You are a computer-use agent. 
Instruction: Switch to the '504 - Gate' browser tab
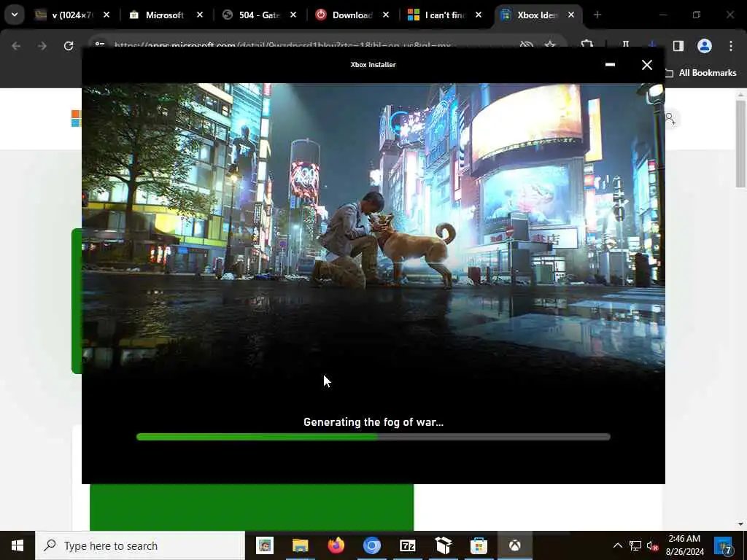pos(259,15)
